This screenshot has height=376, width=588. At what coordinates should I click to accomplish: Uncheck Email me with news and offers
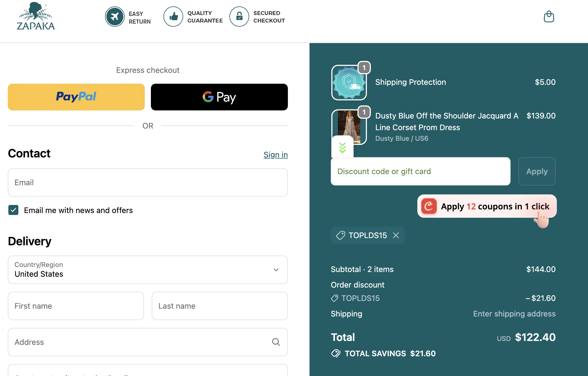click(x=13, y=210)
